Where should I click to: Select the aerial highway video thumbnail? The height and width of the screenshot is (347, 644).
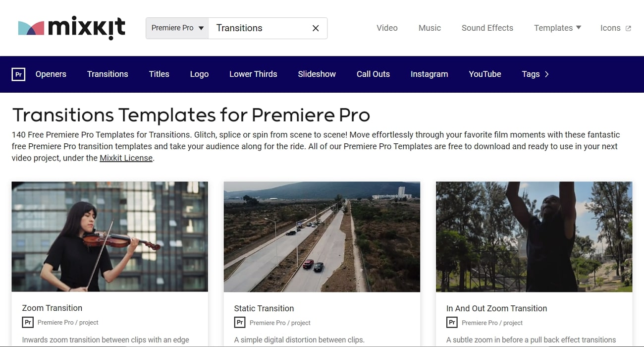[322, 236]
